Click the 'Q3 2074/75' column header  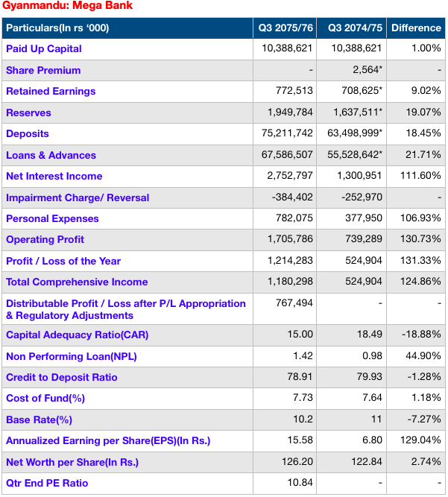click(355, 28)
